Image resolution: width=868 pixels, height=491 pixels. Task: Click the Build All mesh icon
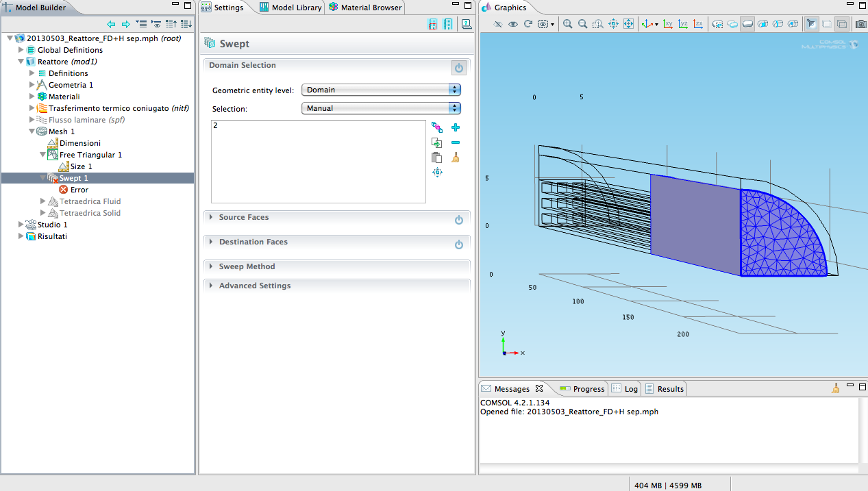(x=448, y=25)
